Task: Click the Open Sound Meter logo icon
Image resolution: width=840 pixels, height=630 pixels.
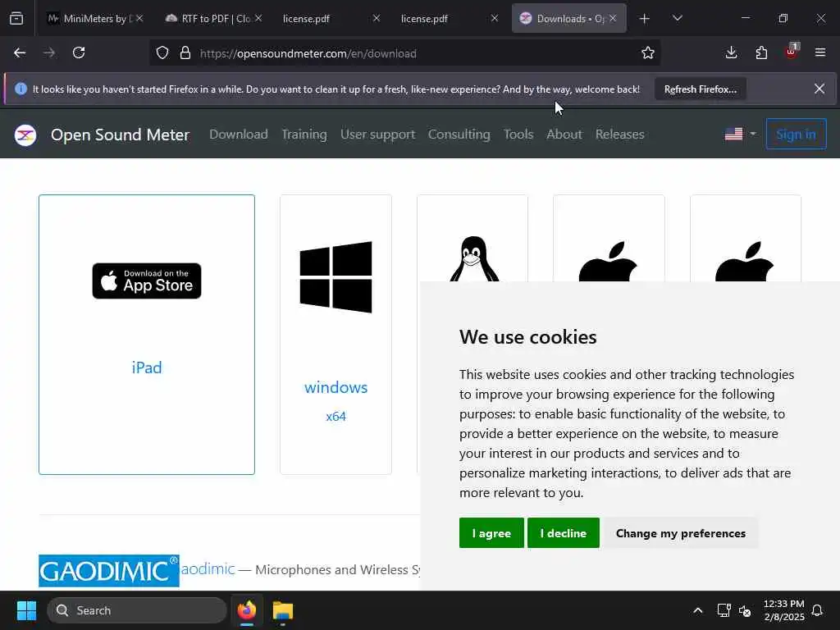Action: [x=25, y=135]
